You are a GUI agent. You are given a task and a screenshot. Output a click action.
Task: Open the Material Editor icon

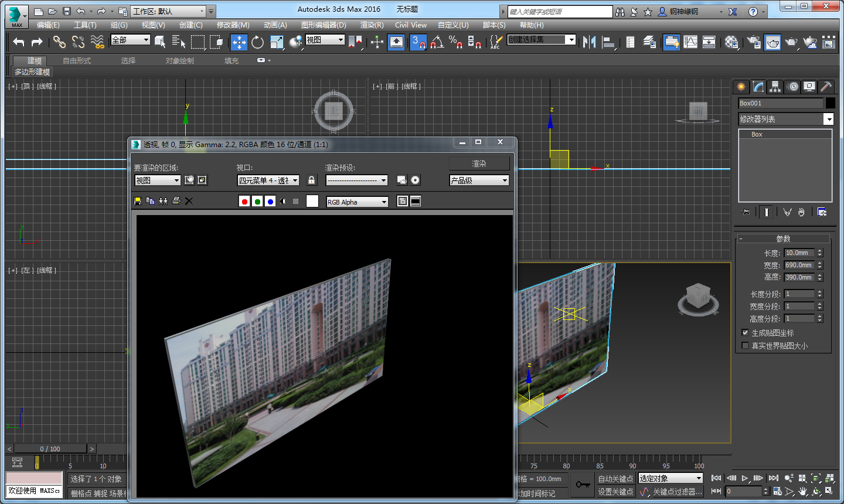pyautogui.click(x=731, y=42)
